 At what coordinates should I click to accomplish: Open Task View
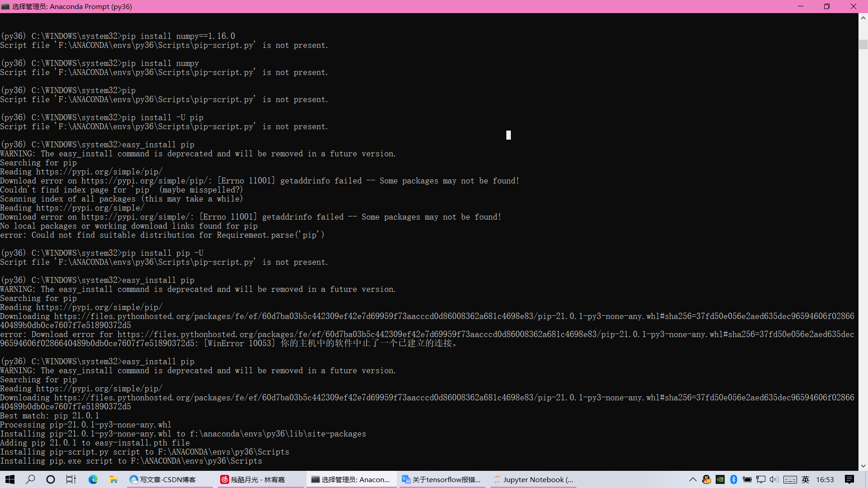(x=71, y=479)
